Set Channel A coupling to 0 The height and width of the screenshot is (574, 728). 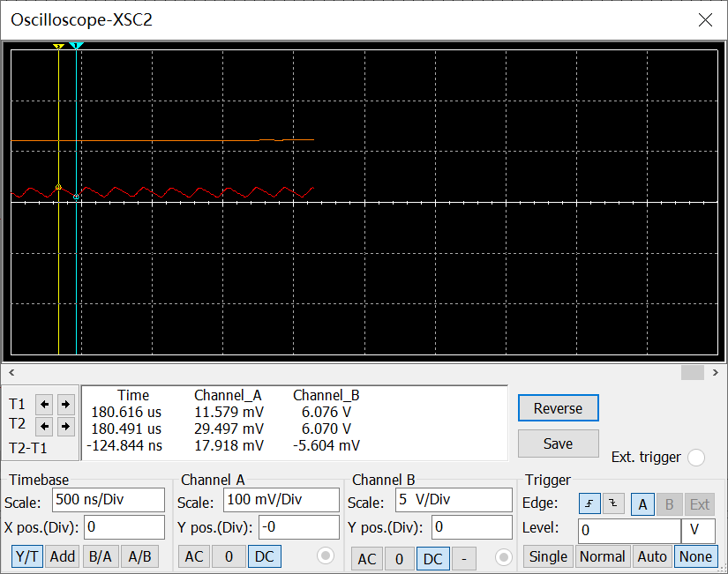229,556
